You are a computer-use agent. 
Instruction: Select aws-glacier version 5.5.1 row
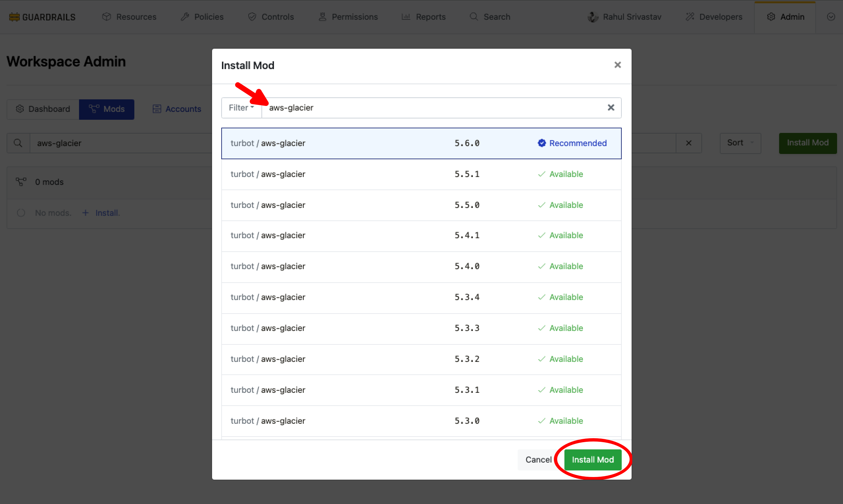(x=421, y=174)
